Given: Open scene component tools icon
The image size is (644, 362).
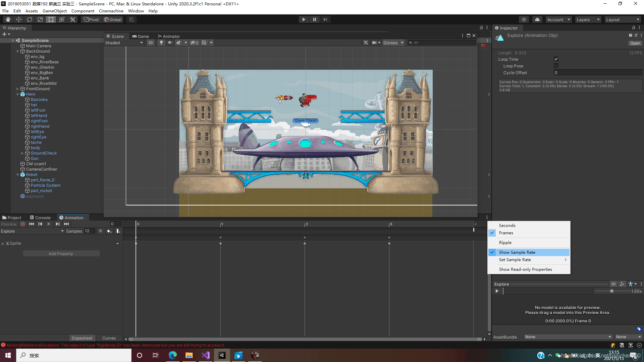Looking at the screenshot, I should tap(366, 43).
